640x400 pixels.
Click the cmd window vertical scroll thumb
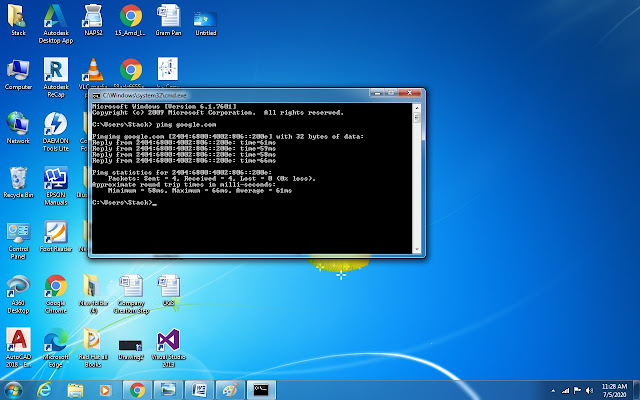[417, 118]
